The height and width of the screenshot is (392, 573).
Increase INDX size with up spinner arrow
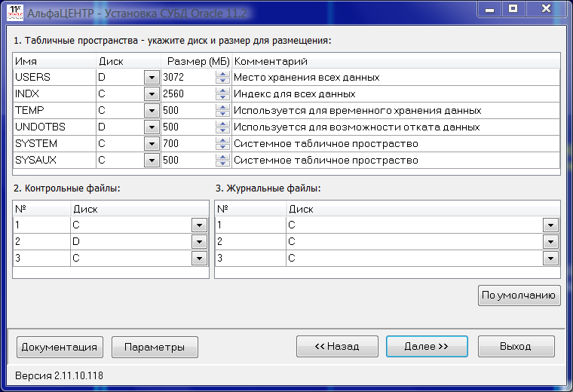[222, 90]
